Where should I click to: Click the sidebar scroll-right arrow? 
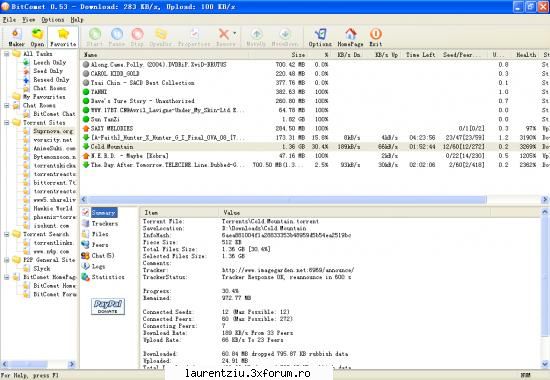click(72, 364)
